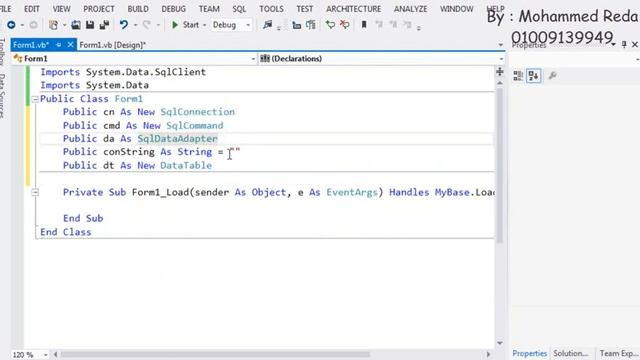Click the Navigate Backward arrow icon
Screen dimensions: 640x360
point(11,25)
